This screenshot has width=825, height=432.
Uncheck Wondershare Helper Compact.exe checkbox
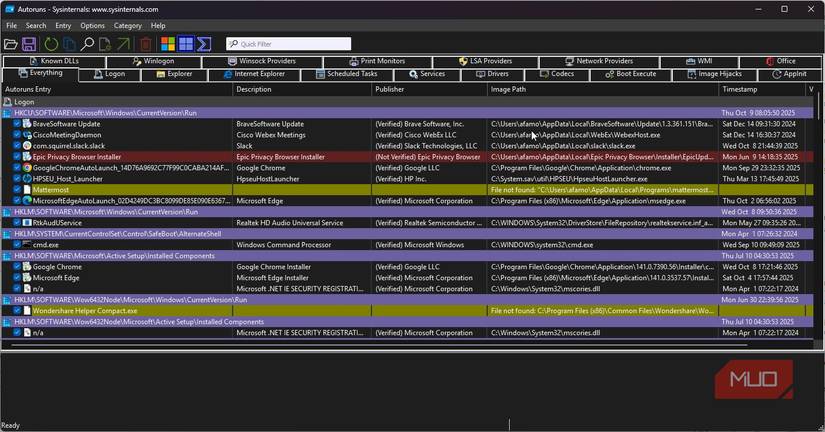[x=17, y=310]
